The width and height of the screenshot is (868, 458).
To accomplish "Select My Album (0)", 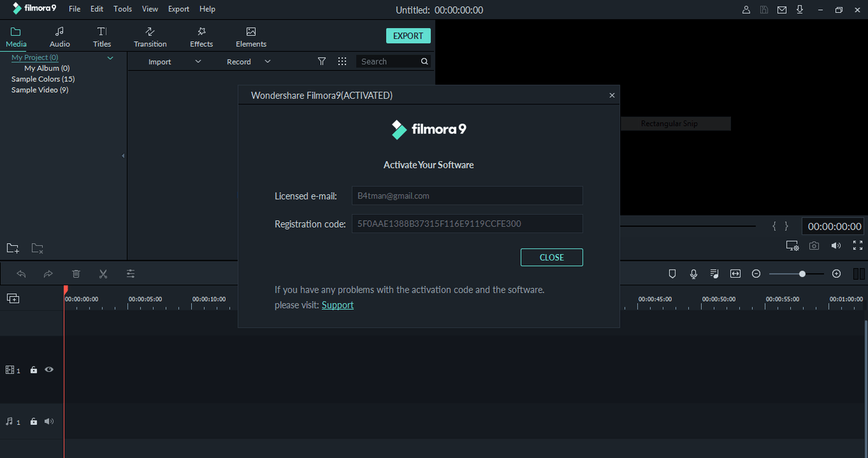I will tap(47, 68).
